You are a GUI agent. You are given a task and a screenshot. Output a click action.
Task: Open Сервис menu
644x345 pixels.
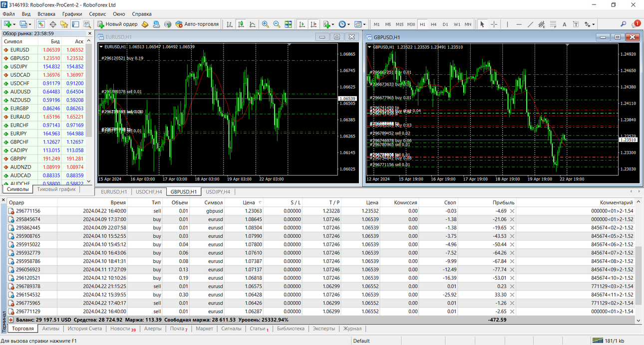[98, 14]
